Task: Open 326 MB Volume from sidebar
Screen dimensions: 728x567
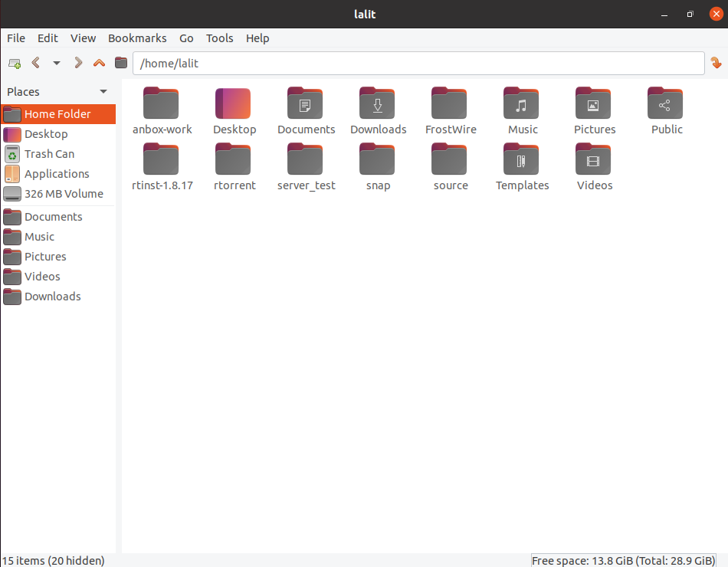Action: [63, 194]
